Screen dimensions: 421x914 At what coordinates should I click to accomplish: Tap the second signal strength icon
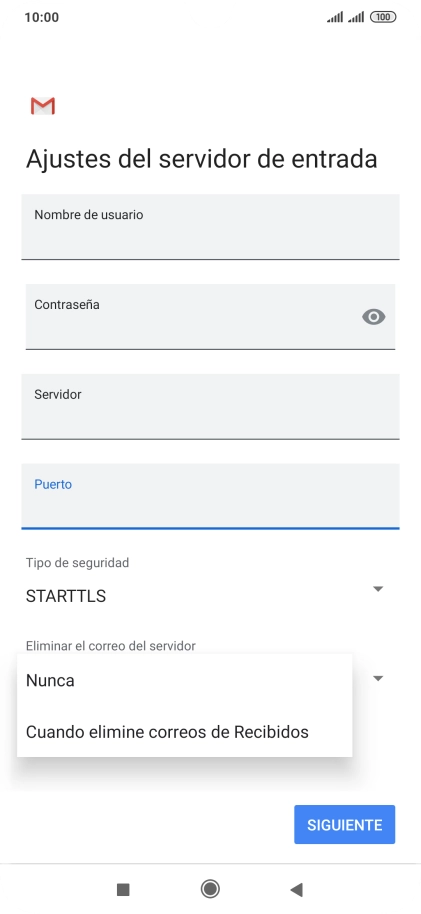click(x=356, y=17)
